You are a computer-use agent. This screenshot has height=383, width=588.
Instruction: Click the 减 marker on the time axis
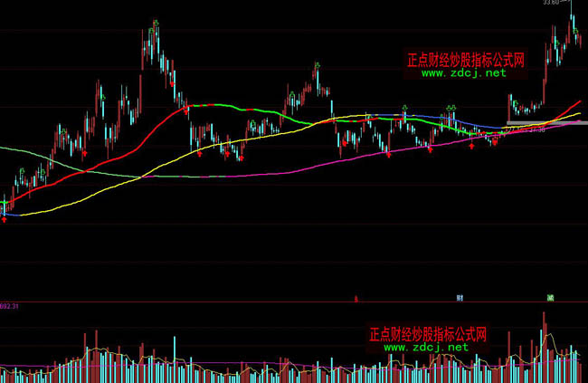click(x=549, y=297)
